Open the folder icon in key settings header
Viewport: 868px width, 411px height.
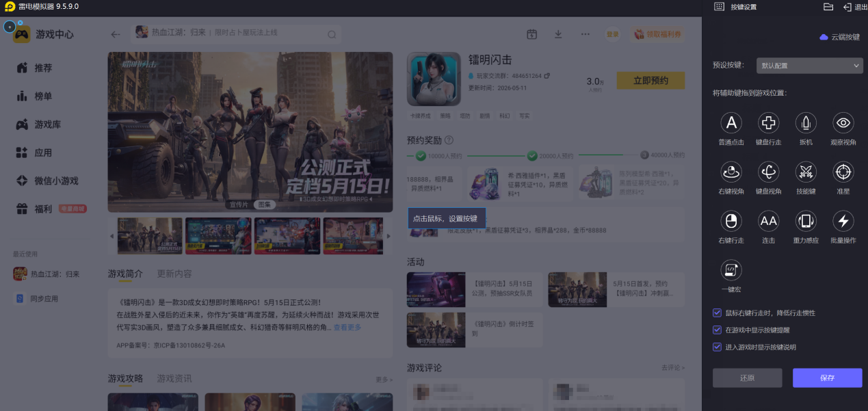point(828,7)
